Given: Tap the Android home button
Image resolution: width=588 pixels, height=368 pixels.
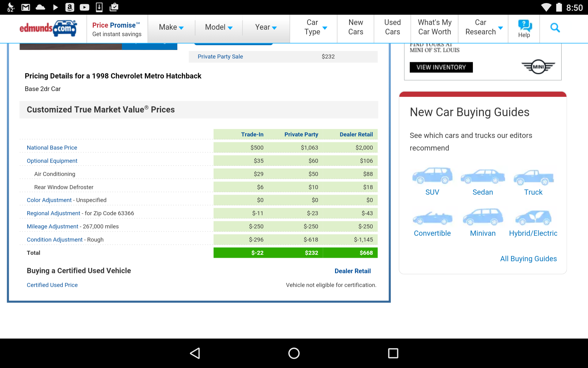Looking at the screenshot, I should pyautogui.click(x=294, y=353).
